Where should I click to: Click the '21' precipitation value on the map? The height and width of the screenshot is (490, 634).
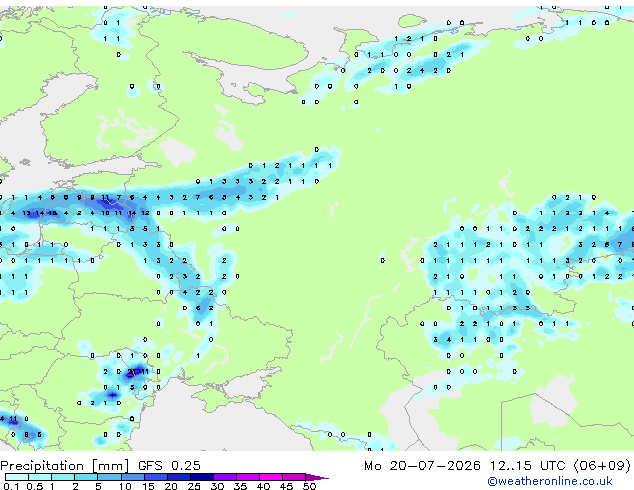click(132, 372)
